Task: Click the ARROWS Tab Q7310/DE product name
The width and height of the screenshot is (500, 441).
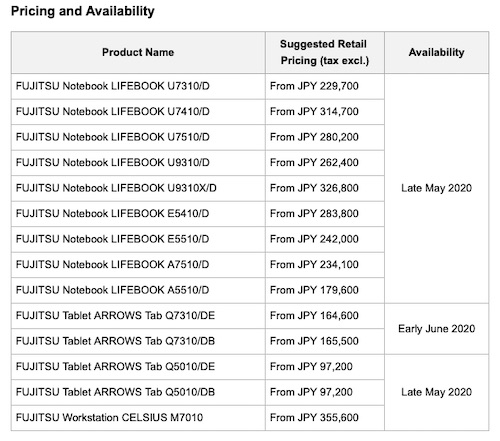Action: click(115, 316)
